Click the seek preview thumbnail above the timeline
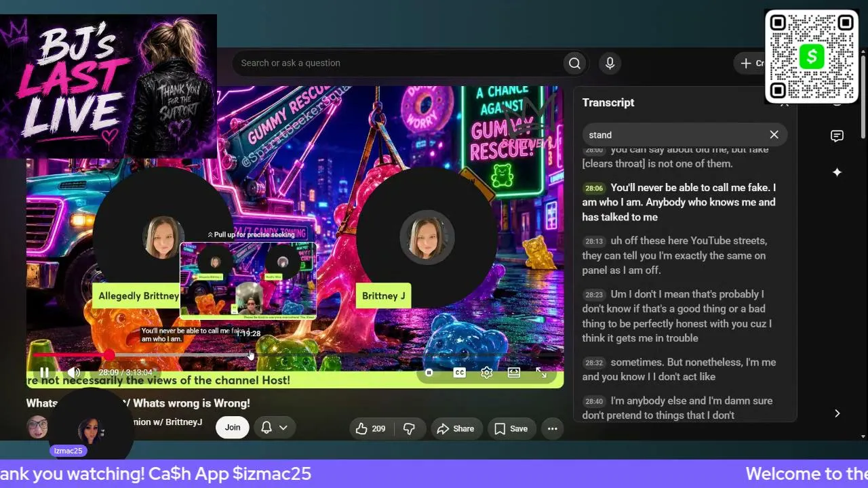The width and height of the screenshot is (868, 488). tap(248, 281)
